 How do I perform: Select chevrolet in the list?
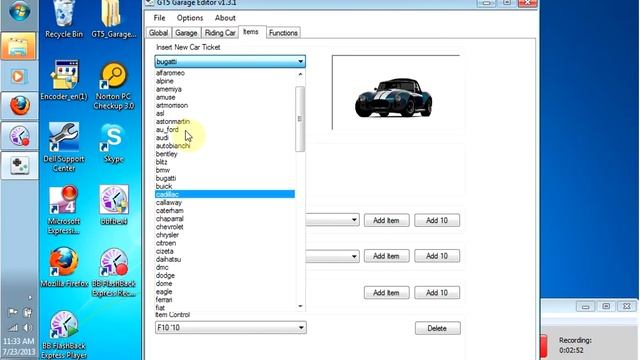(169, 227)
